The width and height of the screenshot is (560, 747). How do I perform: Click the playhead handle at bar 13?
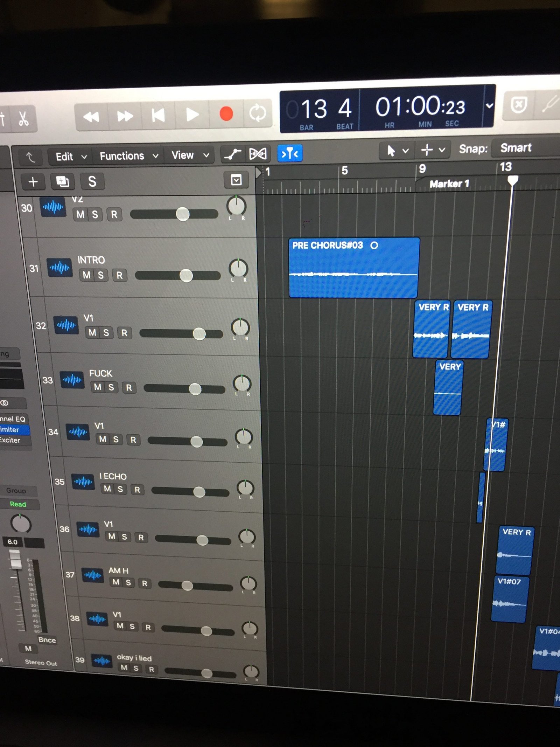(x=513, y=180)
